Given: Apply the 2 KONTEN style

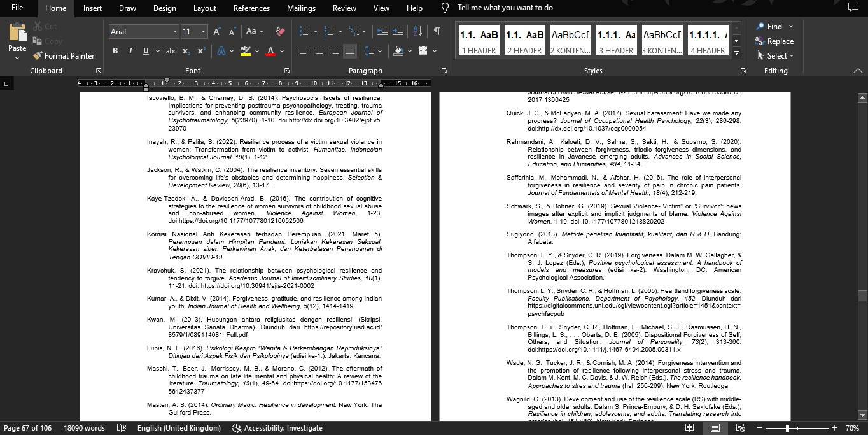Looking at the screenshot, I should (570, 41).
